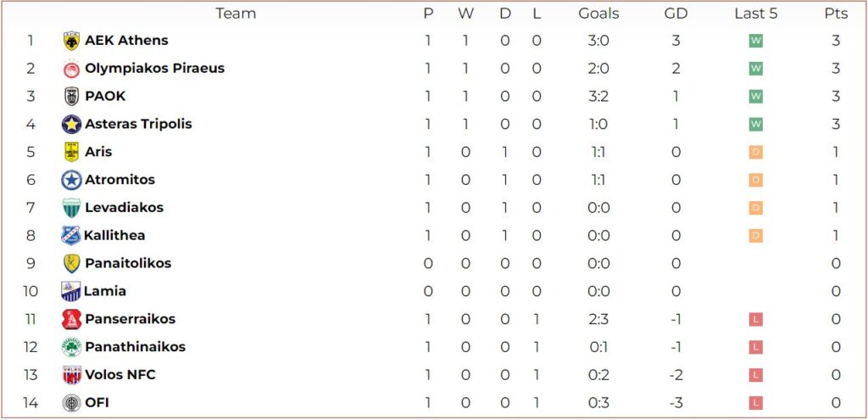The height and width of the screenshot is (420, 868).
Task: Sort table by GD column header
Action: tap(676, 14)
